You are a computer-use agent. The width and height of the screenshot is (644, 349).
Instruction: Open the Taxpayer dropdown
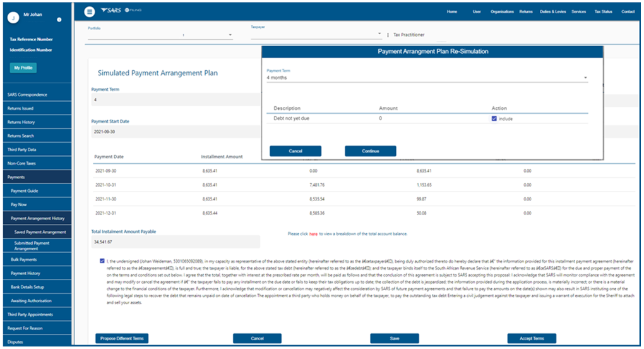click(379, 34)
